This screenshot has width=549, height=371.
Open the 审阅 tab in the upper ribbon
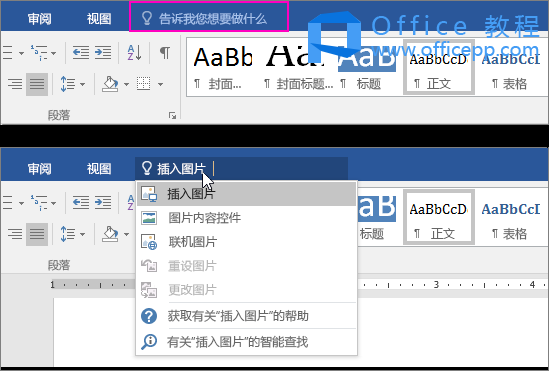pos(40,19)
